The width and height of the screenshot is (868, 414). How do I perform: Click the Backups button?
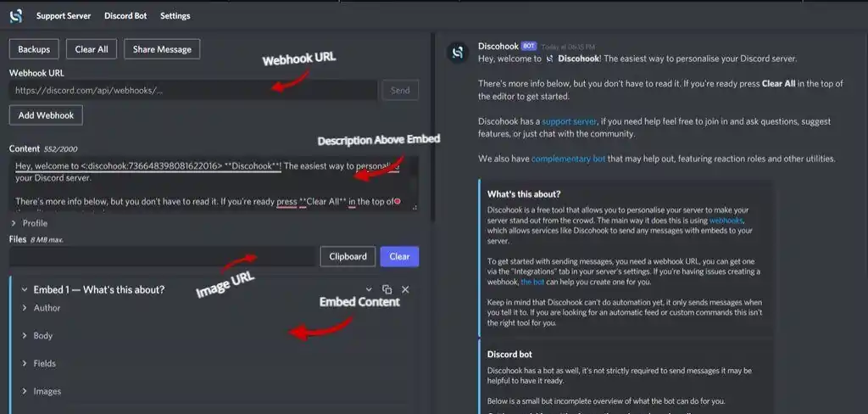pyautogui.click(x=34, y=49)
